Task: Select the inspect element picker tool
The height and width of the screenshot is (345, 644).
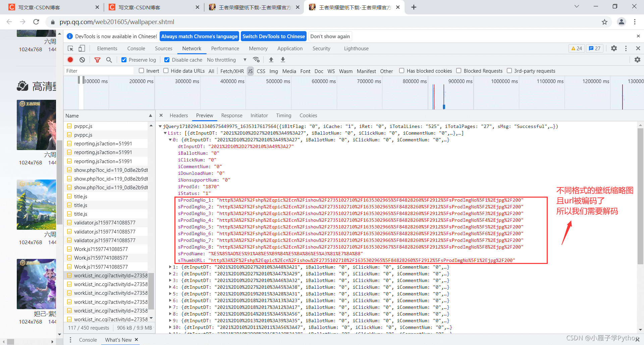Action: tap(70, 49)
